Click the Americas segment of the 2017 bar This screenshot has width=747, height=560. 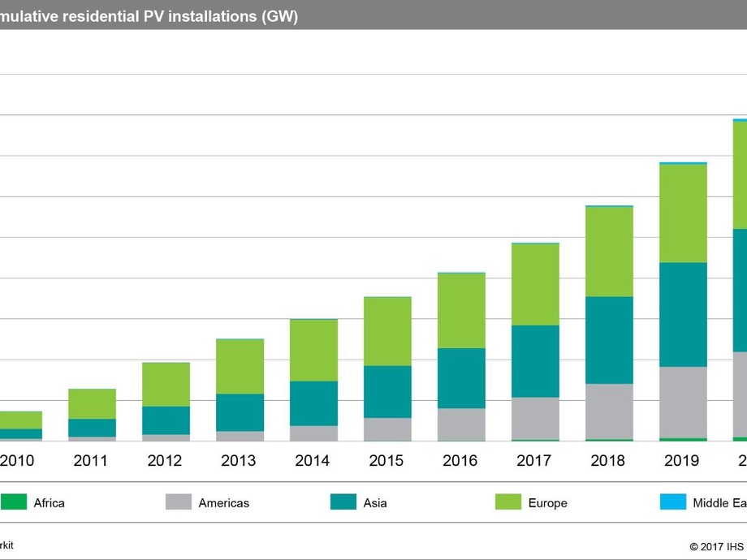coord(534,418)
